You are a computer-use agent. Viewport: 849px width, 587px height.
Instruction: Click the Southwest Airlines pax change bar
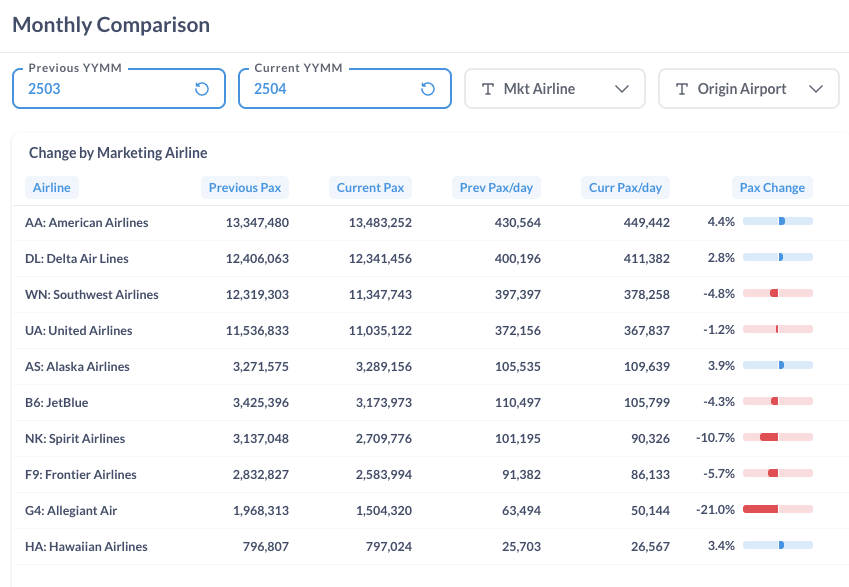click(x=778, y=293)
